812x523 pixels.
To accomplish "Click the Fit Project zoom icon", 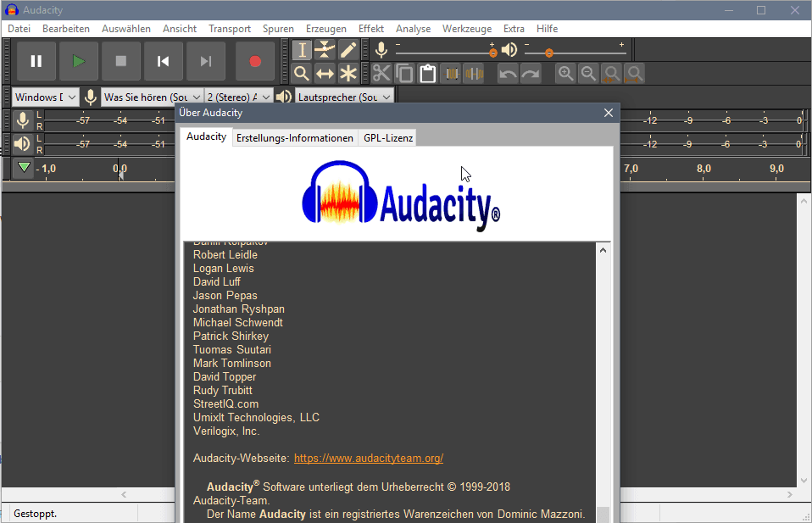I will [x=635, y=74].
